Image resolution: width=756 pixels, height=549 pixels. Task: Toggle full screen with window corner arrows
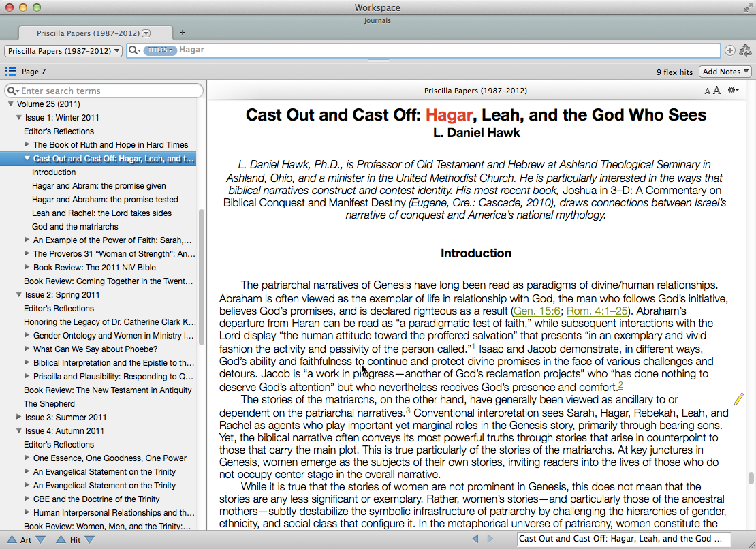pyautogui.click(x=748, y=7)
